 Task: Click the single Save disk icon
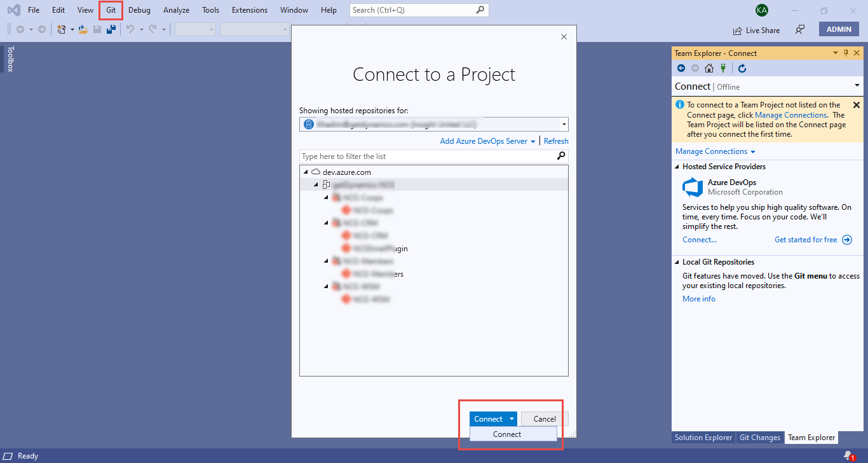[x=97, y=29]
